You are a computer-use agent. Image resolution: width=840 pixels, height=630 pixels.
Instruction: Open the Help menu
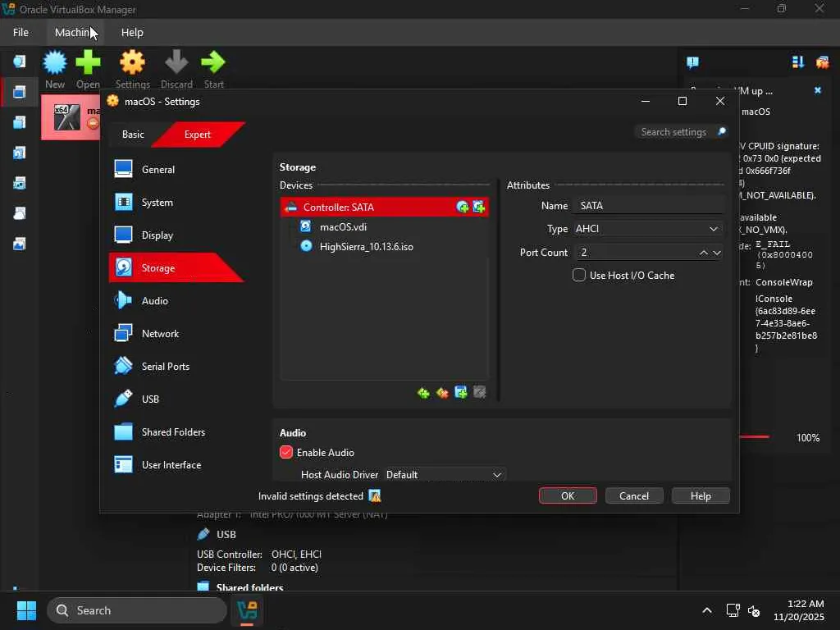tap(132, 32)
